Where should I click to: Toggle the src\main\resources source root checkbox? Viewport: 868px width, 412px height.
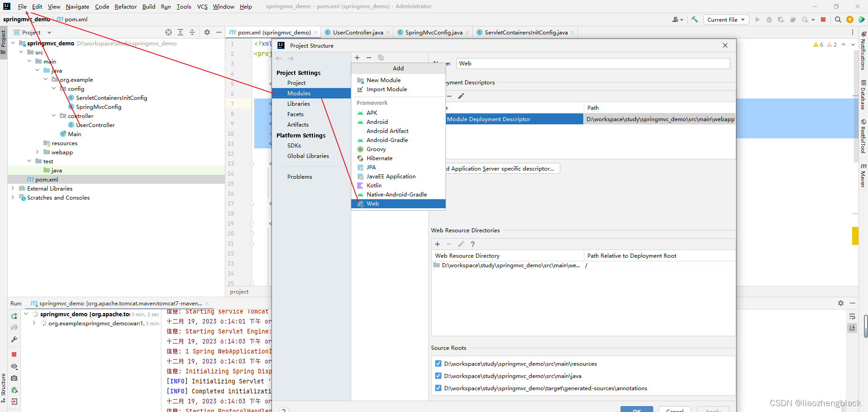438,363
